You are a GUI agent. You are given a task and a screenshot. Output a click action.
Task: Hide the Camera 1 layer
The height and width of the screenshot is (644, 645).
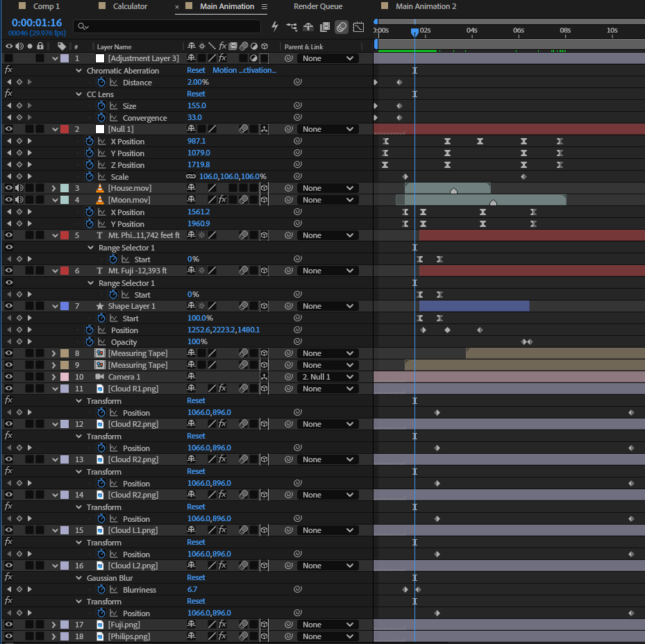[x=8, y=377]
